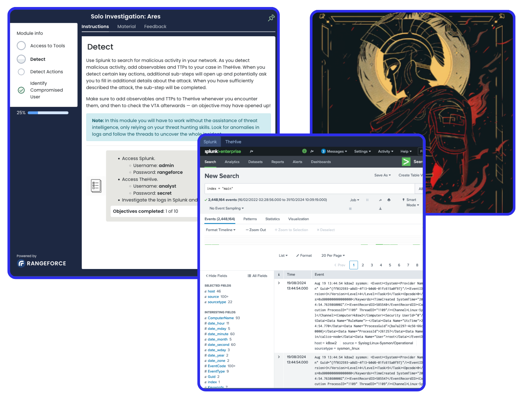Go to results page 2

363,265
